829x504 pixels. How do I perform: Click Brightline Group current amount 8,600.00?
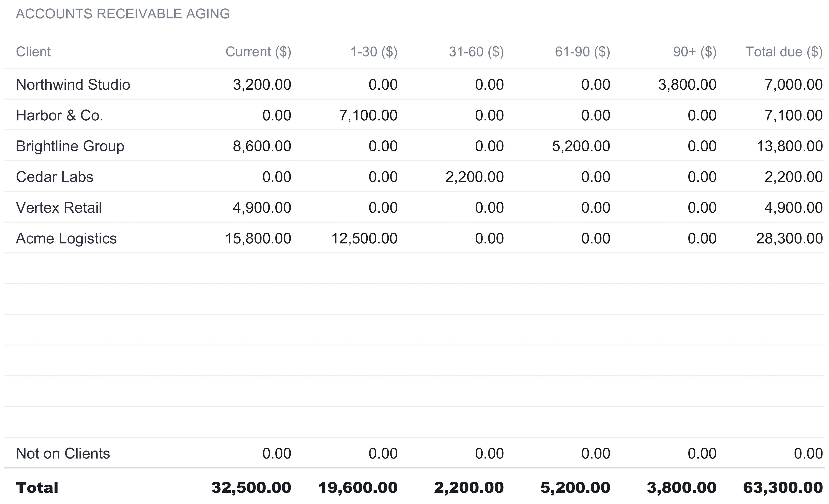coord(262,146)
